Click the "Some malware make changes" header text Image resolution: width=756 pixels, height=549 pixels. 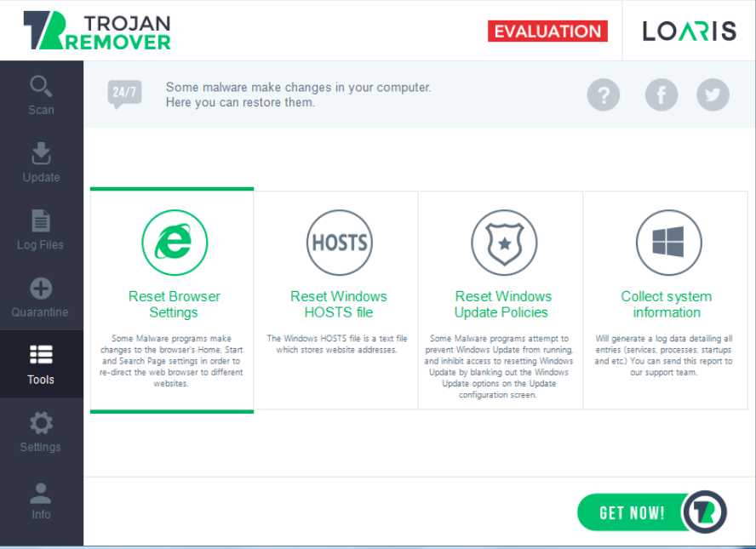(299, 94)
